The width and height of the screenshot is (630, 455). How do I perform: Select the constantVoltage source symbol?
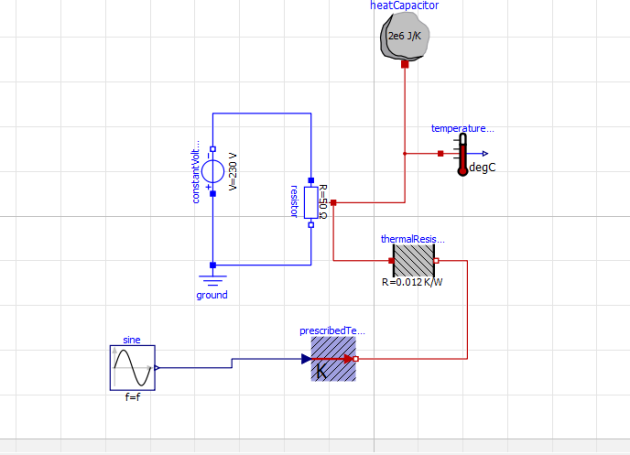pyautogui.click(x=213, y=168)
